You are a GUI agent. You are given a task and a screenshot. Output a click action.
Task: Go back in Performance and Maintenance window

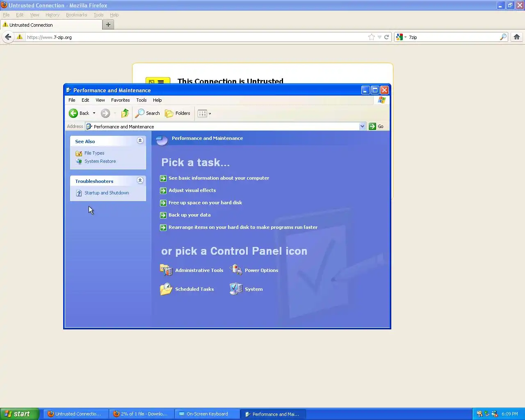[x=79, y=113]
